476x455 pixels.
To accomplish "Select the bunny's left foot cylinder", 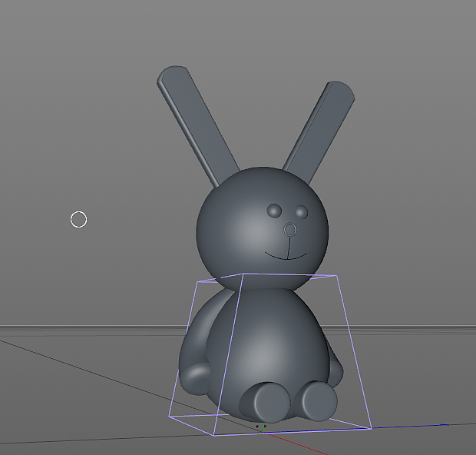I will coord(272,403).
